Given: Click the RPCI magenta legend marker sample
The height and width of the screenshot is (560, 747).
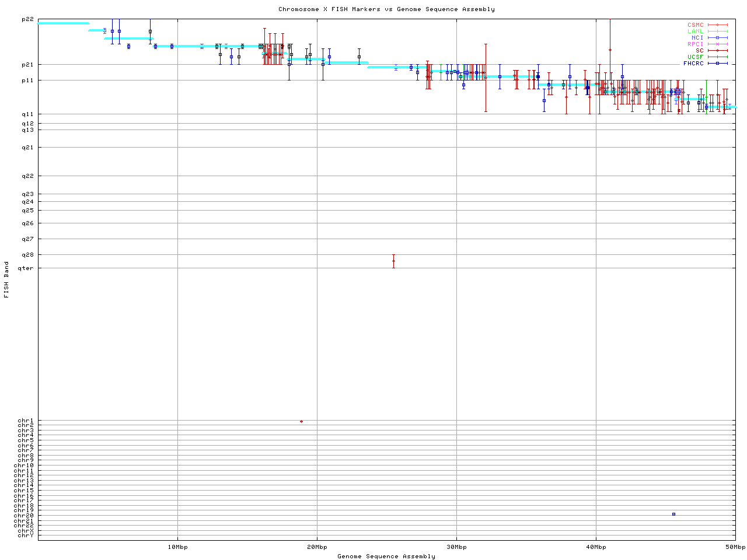Looking at the screenshot, I should [x=717, y=44].
